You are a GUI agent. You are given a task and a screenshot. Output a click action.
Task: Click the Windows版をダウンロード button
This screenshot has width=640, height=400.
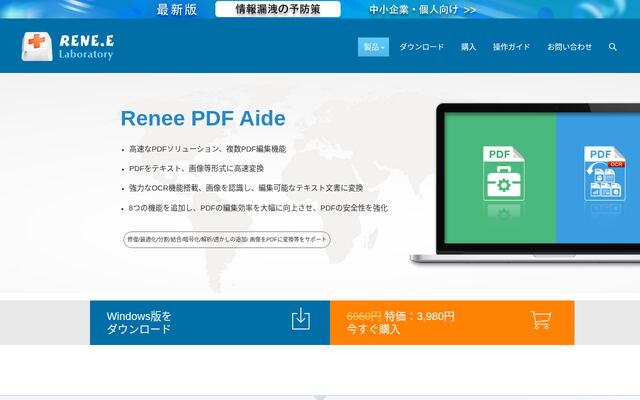pos(210,322)
